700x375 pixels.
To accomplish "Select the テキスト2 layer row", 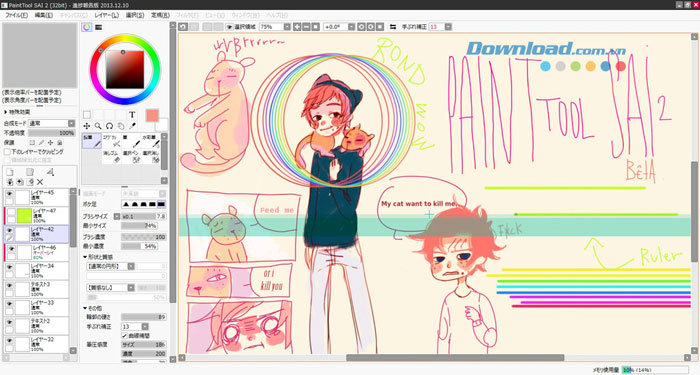I will click(36, 325).
